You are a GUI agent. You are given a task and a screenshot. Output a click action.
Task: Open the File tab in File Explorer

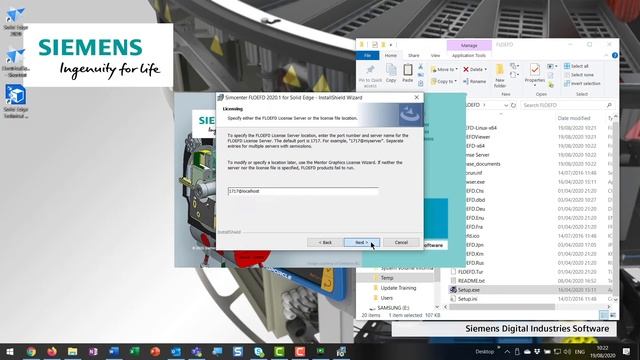pos(367,56)
